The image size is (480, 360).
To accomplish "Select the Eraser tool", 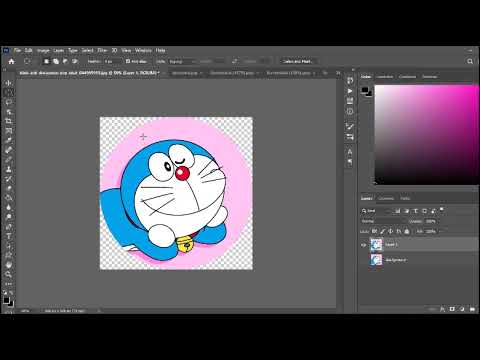I will (9, 188).
